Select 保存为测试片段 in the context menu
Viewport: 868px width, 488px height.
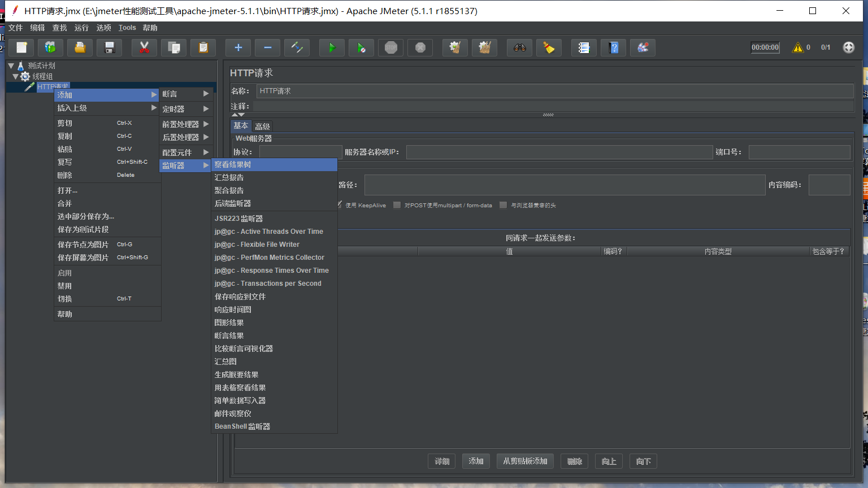coord(107,229)
